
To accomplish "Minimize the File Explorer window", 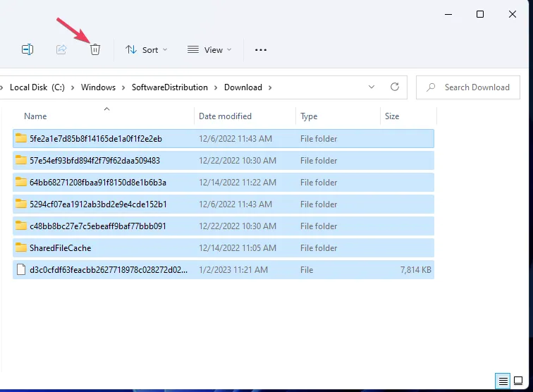I will coord(448,14).
